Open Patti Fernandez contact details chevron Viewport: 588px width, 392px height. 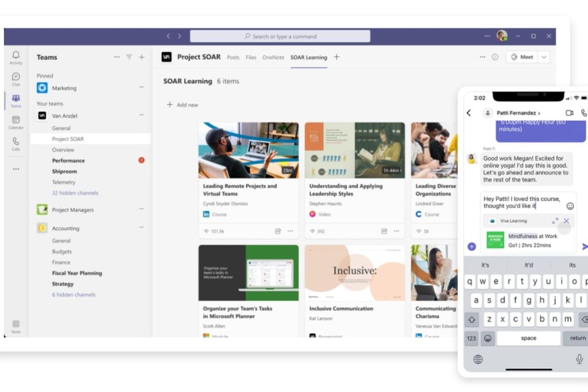(539, 113)
